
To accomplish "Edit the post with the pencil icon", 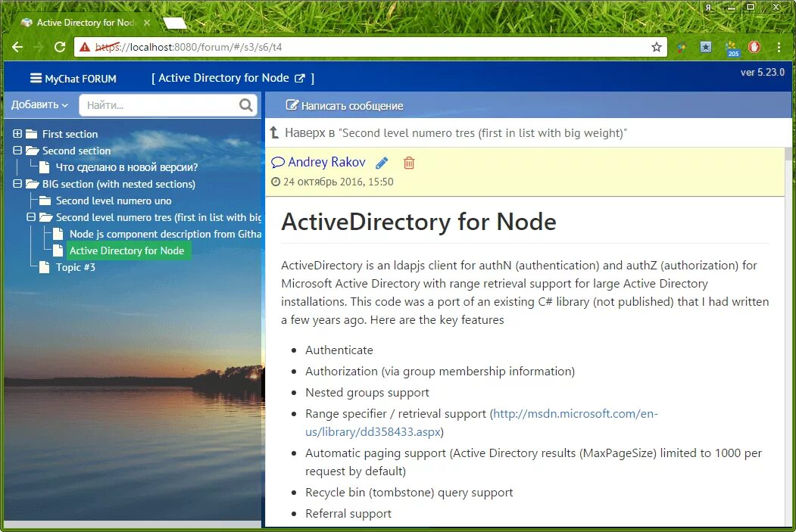I will (x=382, y=163).
